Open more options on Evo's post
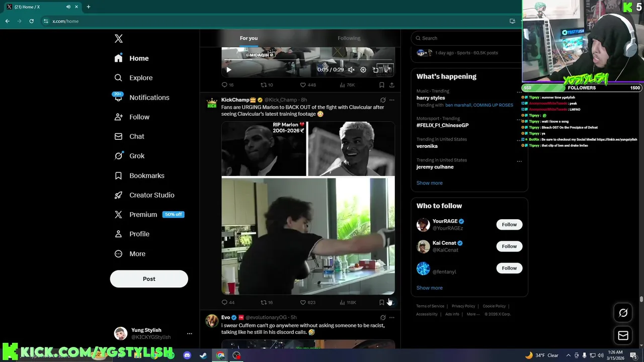Image resolution: width=644 pixels, height=362 pixels. click(392, 318)
